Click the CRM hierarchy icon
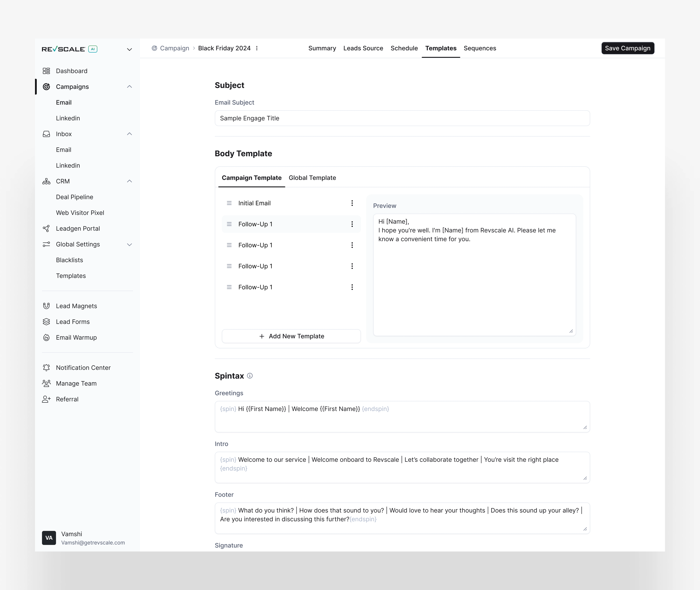Screen dimensions: 700x590 tap(46, 181)
